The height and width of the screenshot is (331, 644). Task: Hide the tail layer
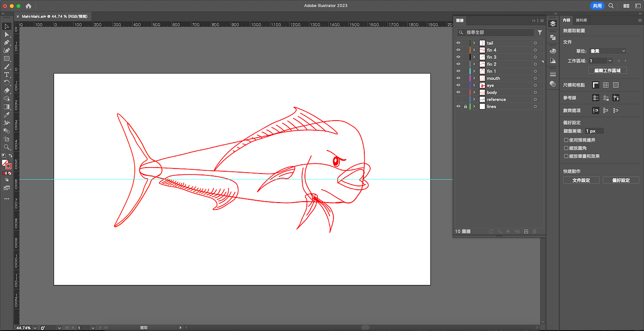click(x=458, y=43)
